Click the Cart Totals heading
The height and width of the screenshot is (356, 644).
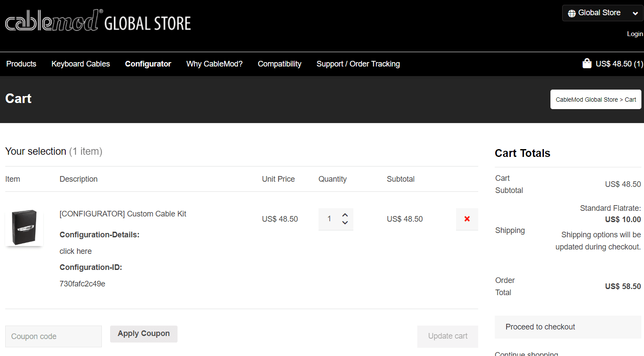(523, 153)
